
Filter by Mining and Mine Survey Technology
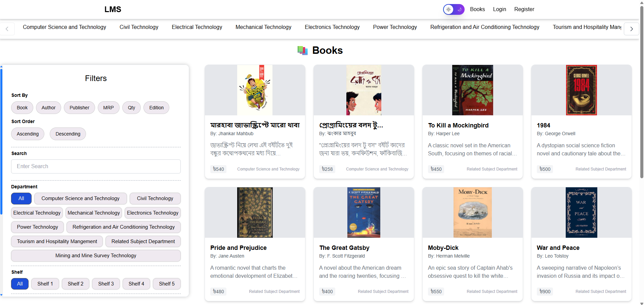(96, 256)
